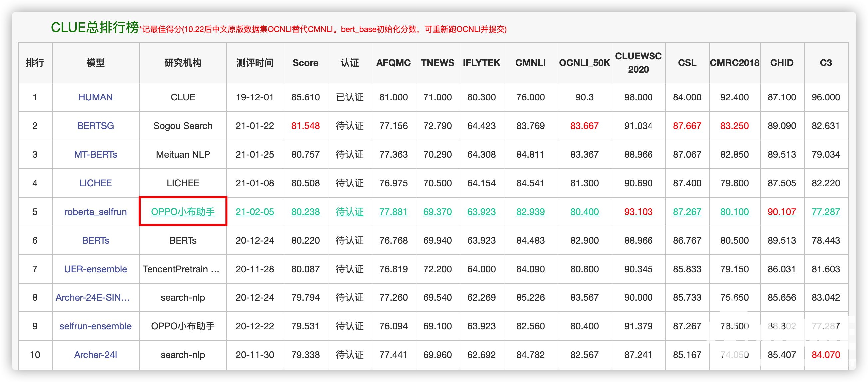Click the 测评时间 column header
The image size is (868, 382).
coord(255,63)
